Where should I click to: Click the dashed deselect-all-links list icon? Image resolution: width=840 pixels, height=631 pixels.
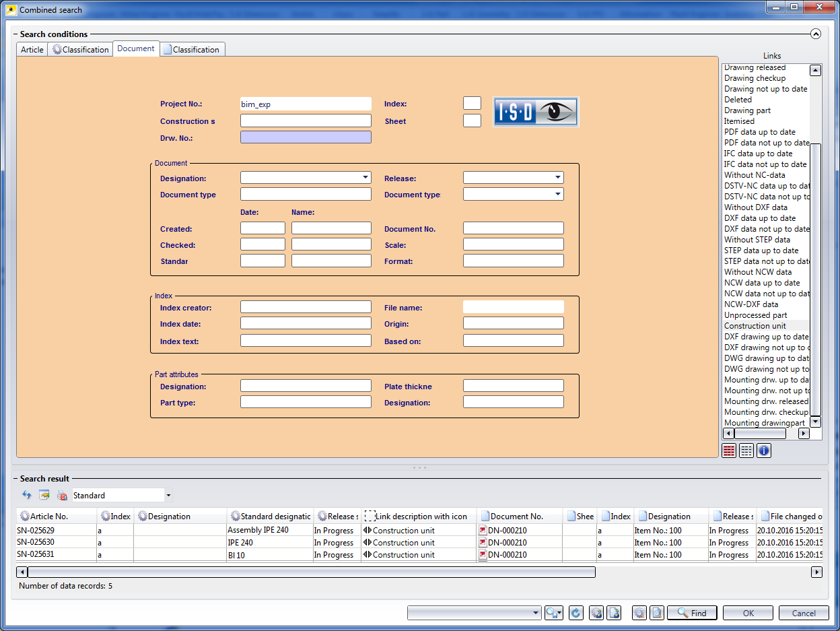tap(746, 451)
